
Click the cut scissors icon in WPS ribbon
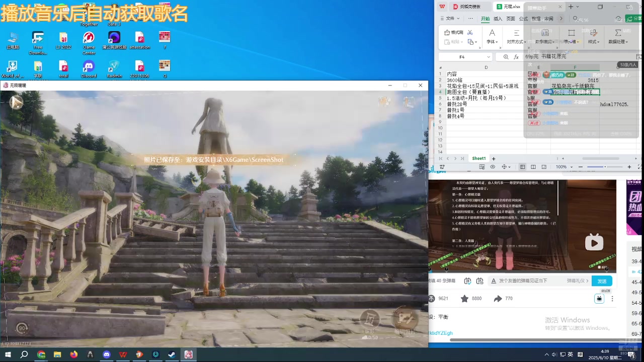(x=470, y=32)
